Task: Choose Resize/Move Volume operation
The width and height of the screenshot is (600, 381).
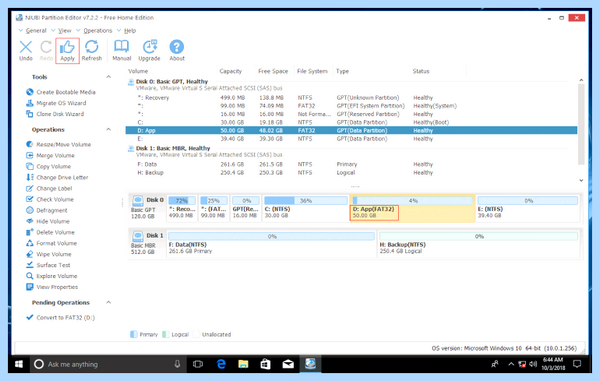Action: pyautogui.click(x=59, y=145)
